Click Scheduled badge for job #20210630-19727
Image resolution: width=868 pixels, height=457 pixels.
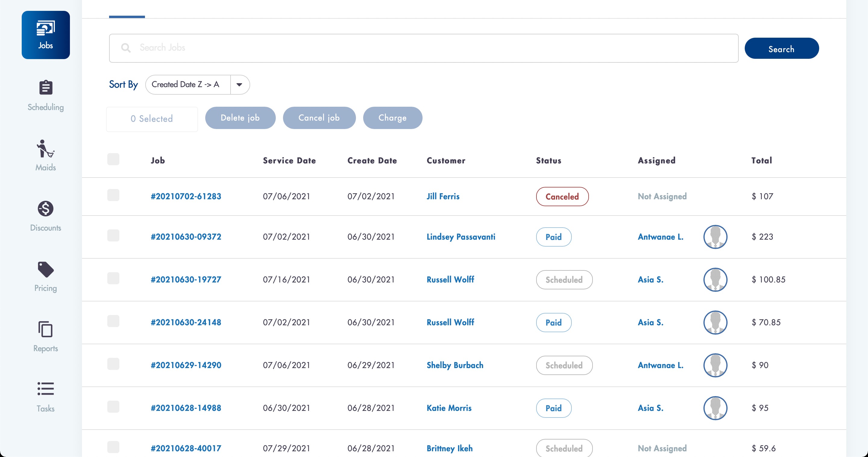[564, 280]
